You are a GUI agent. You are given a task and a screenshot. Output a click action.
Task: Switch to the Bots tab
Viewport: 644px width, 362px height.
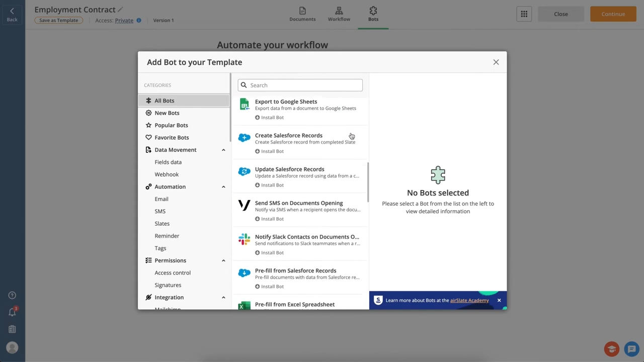coord(373,14)
